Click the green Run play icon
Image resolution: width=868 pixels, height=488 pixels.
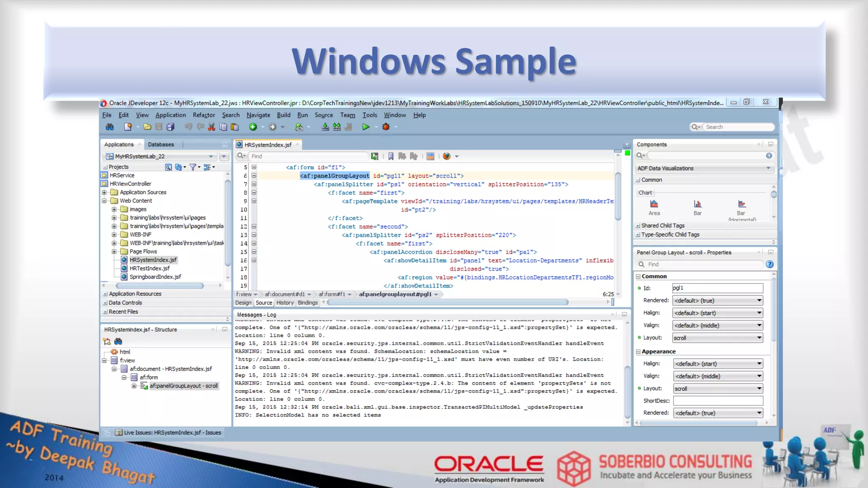365,127
